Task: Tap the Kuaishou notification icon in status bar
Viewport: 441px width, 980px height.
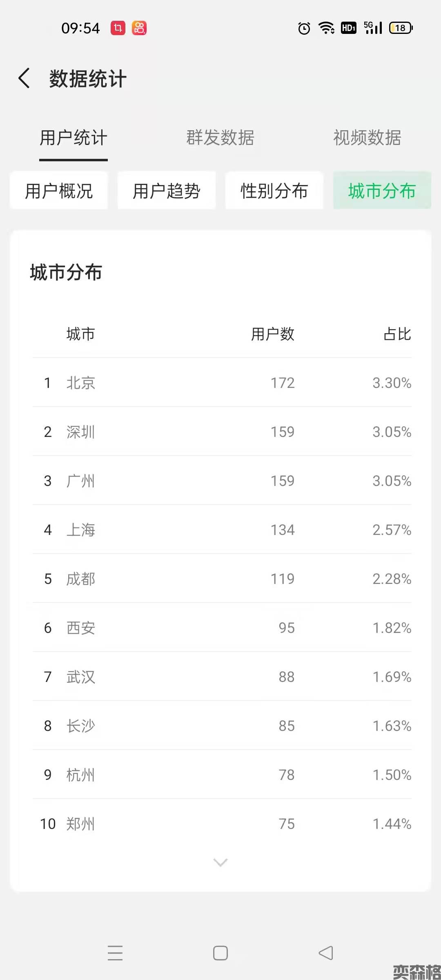Action: (139, 28)
